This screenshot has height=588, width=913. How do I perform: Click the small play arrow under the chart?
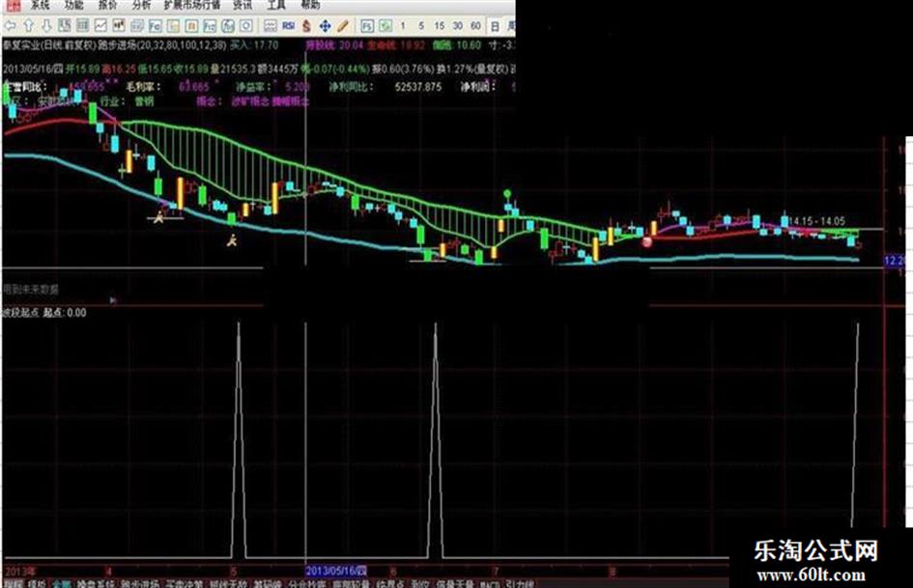tap(113, 300)
